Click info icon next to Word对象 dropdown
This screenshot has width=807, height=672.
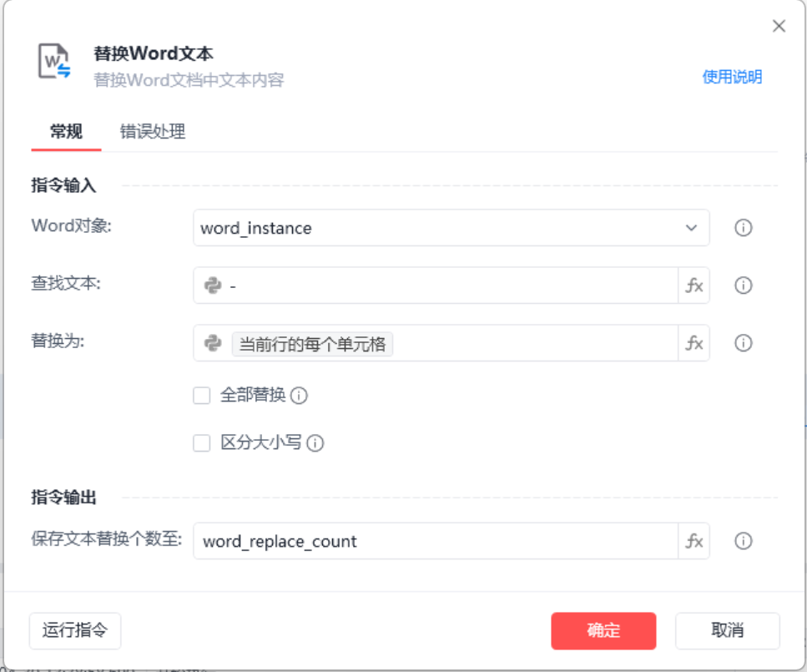(x=743, y=228)
